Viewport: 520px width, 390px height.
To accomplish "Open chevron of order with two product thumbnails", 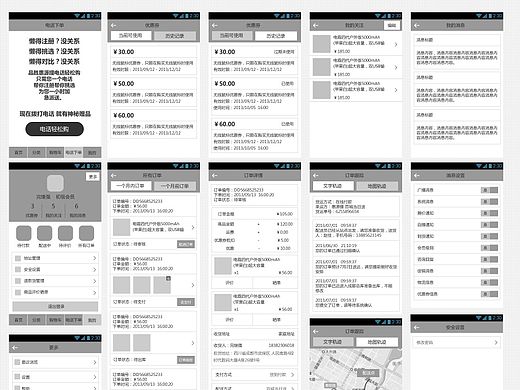I will click(x=193, y=343).
